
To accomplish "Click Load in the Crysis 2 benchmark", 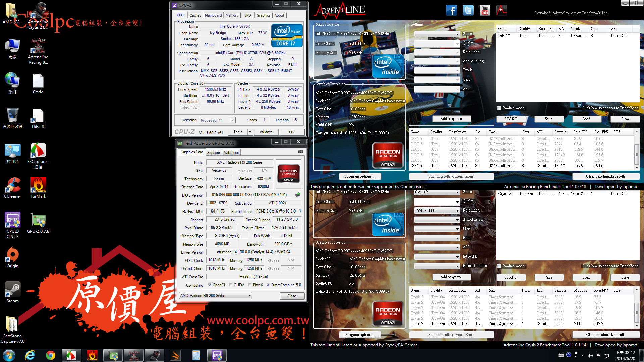I will click(586, 277).
